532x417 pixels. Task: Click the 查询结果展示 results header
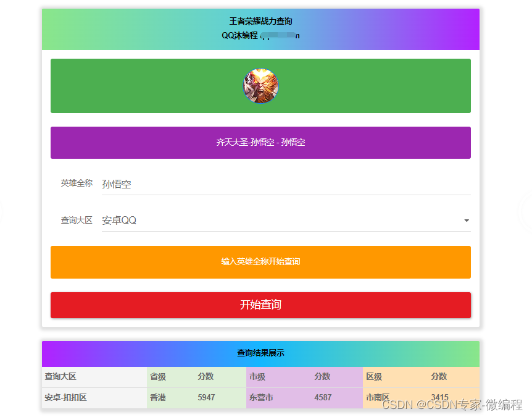260,353
